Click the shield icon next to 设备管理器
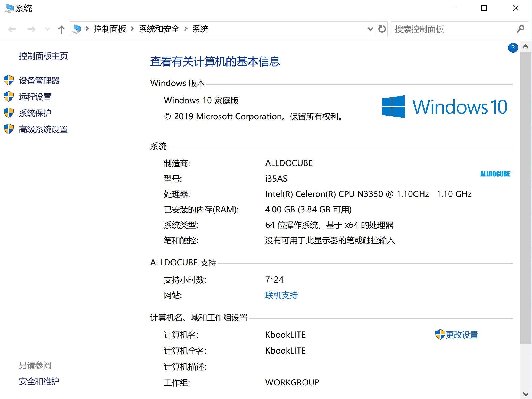This screenshot has width=532, height=399. (9, 80)
